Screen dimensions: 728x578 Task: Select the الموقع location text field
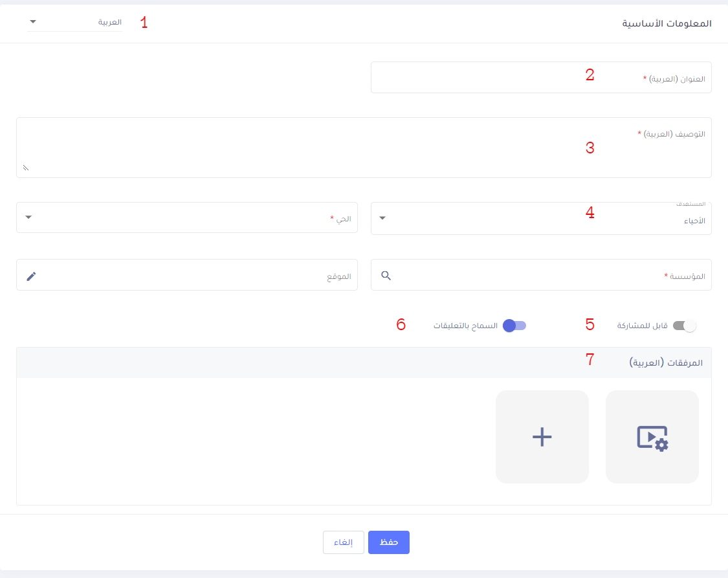(x=188, y=276)
